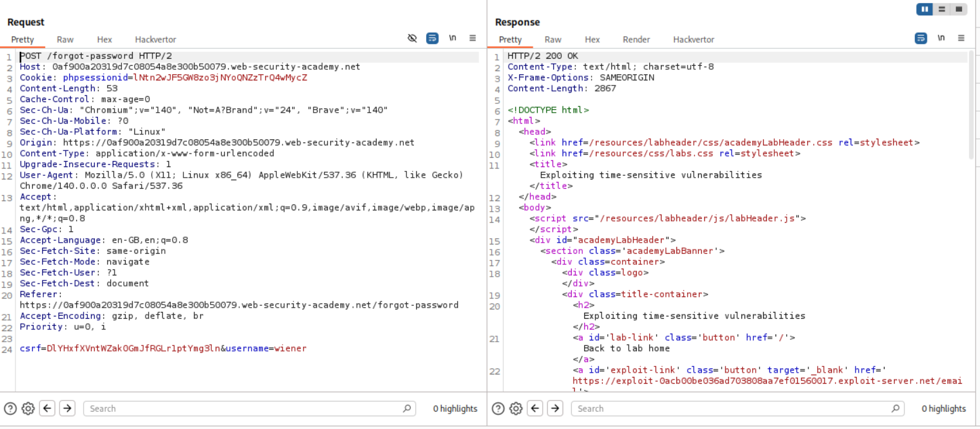
Task: Toggle non-printable characters in Response panel
Action: point(941,38)
